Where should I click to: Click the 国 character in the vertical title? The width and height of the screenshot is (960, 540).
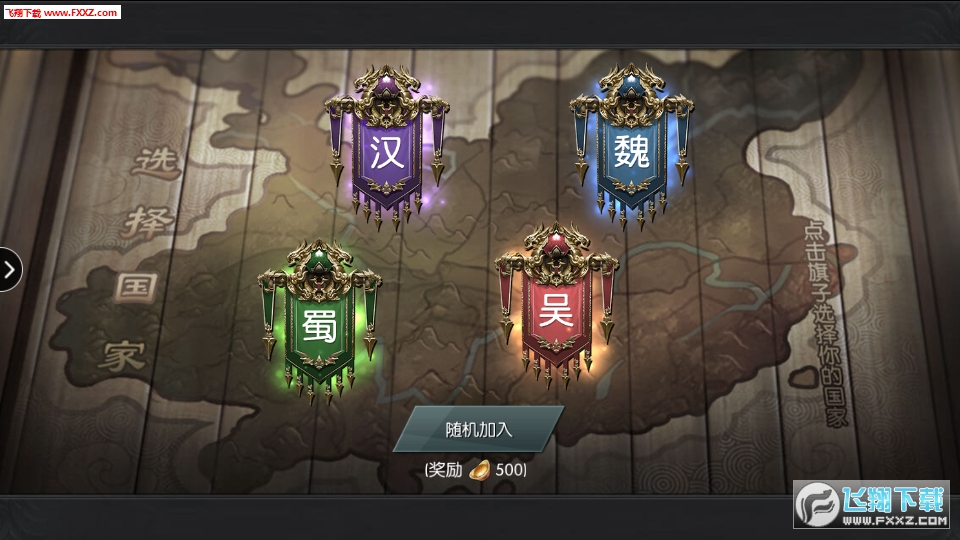pyautogui.click(x=135, y=287)
